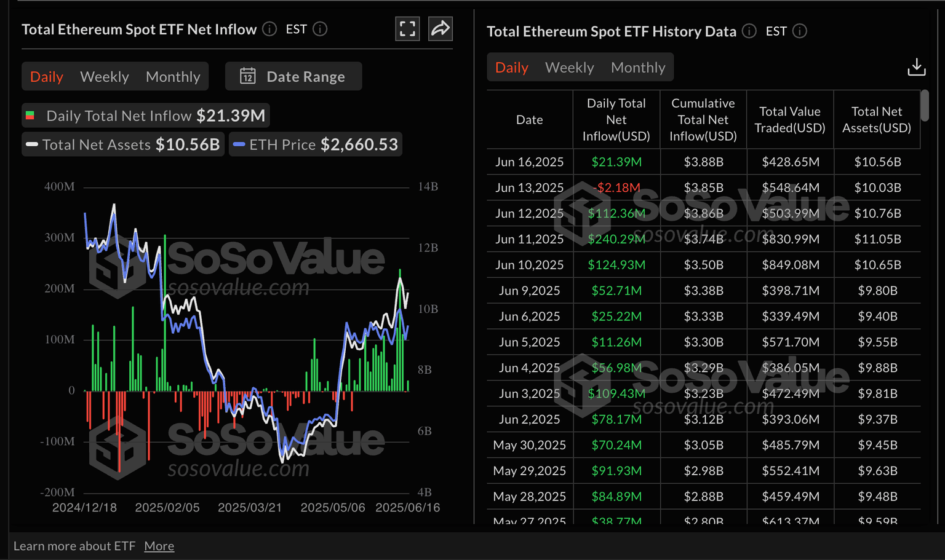
Task: Click info icon beside History Data title
Action: point(749,31)
